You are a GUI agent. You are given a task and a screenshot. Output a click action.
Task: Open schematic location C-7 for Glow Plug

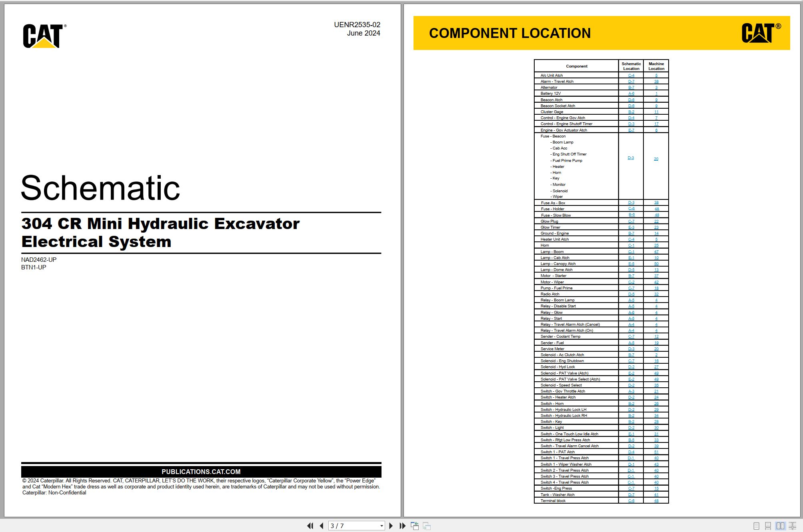pyautogui.click(x=631, y=221)
